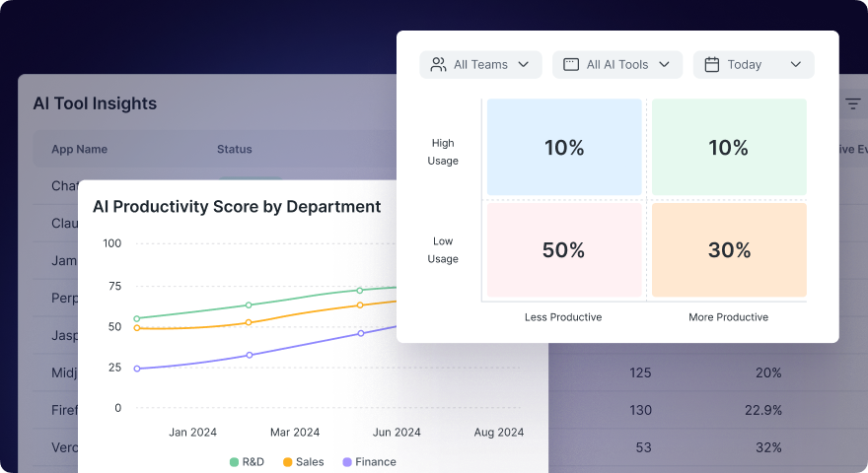868x473 pixels.
Task: Click the people icon beside All Teams
Action: pos(438,65)
